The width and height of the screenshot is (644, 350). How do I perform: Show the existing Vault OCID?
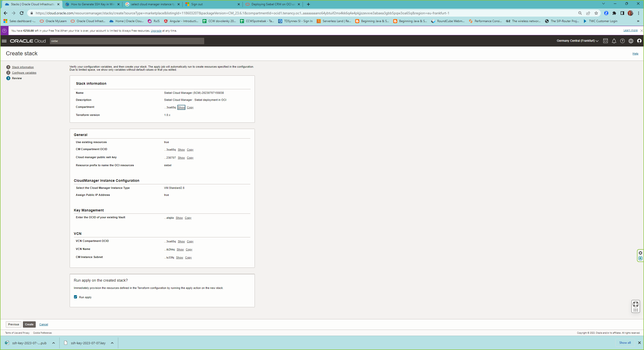point(179,218)
